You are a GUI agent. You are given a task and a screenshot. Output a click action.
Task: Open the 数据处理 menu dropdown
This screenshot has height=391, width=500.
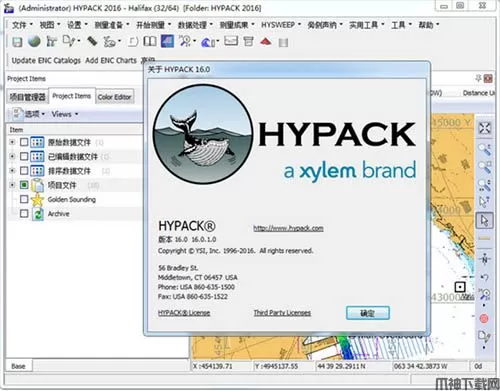coord(195,25)
